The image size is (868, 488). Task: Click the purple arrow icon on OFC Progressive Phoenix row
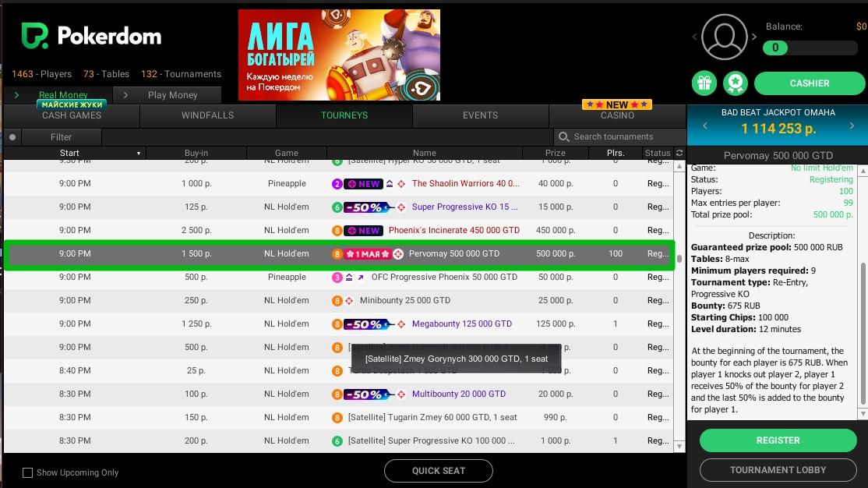tap(361, 277)
